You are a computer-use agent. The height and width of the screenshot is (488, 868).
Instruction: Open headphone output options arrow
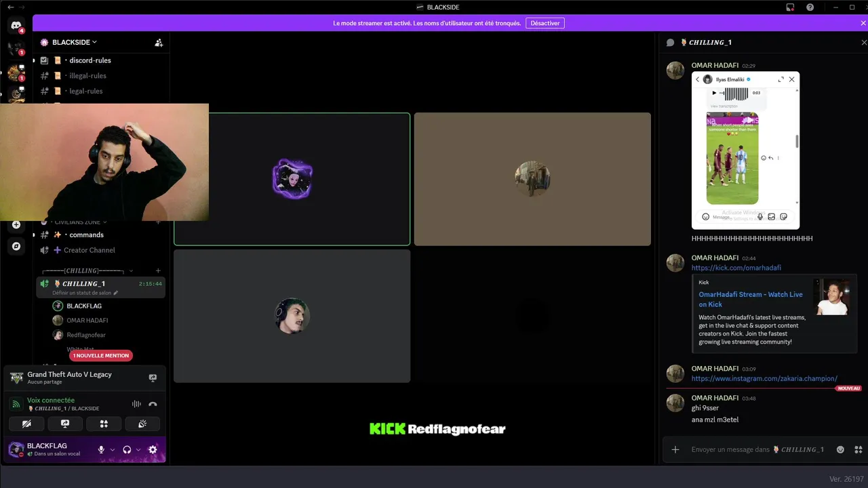(138, 449)
